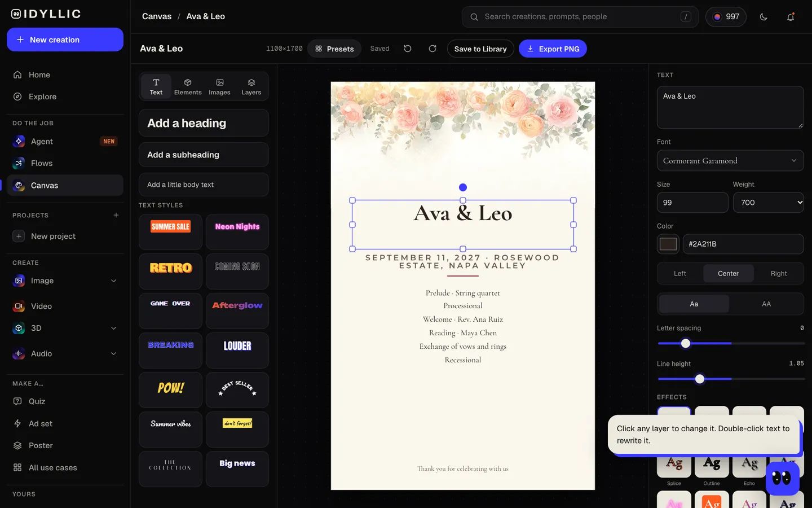Click the redo arrow icon
812x508 pixels.
(x=433, y=49)
